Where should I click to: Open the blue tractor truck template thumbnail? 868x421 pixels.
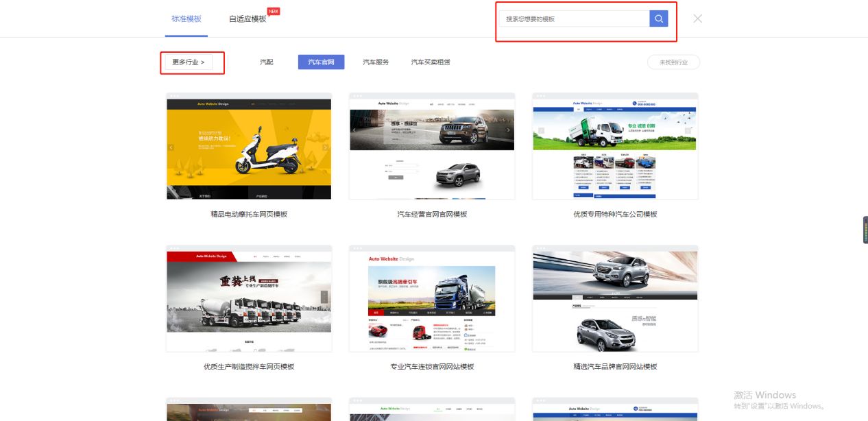432,299
